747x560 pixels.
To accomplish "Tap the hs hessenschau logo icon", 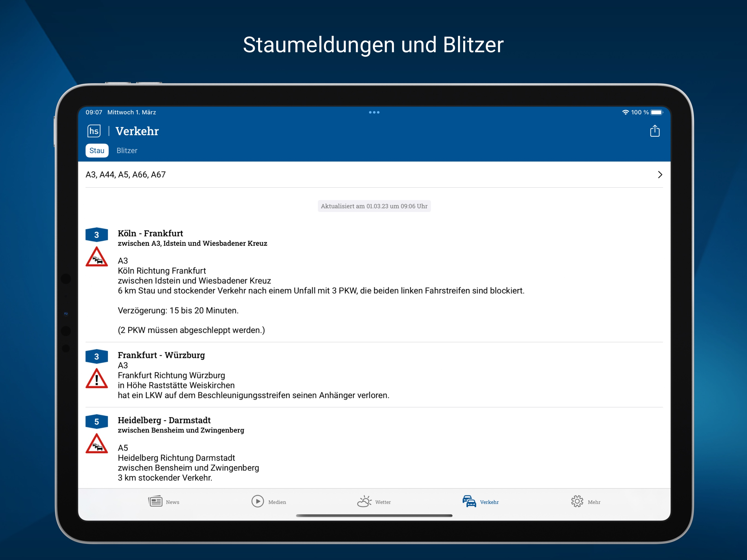I will coord(94,131).
